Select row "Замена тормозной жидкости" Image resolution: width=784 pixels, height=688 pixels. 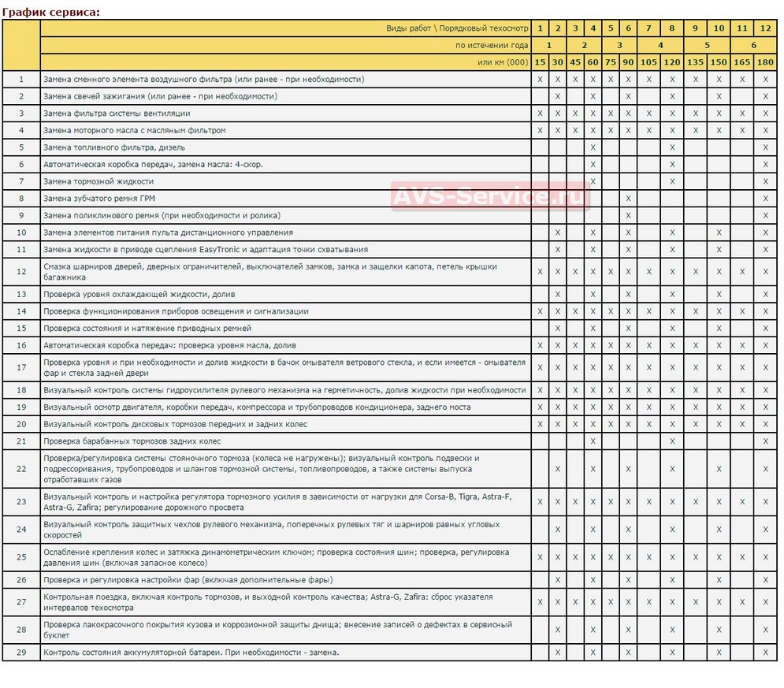(x=390, y=181)
